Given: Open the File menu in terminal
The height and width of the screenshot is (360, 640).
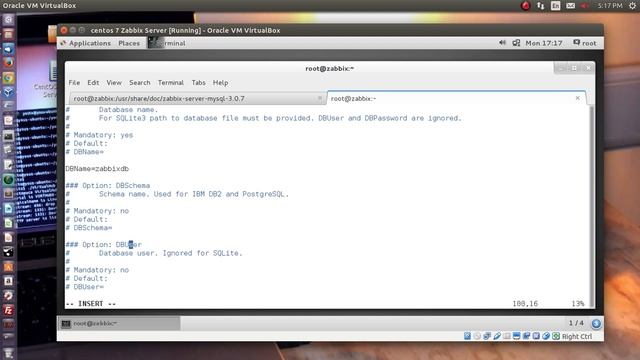Looking at the screenshot, I should pyautogui.click(x=74, y=82).
